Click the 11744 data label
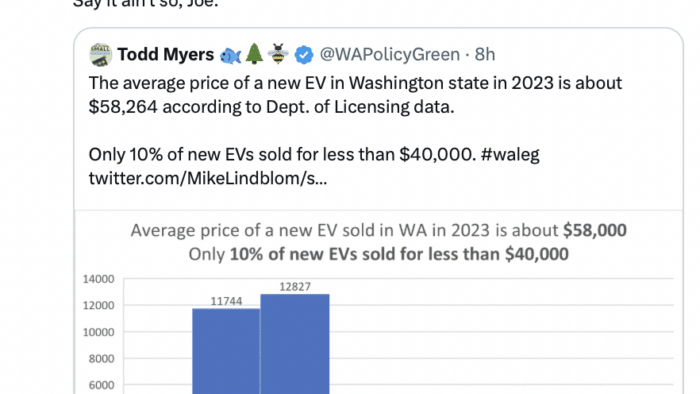This screenshot has width=700, height=394. [x=226, y=301]
